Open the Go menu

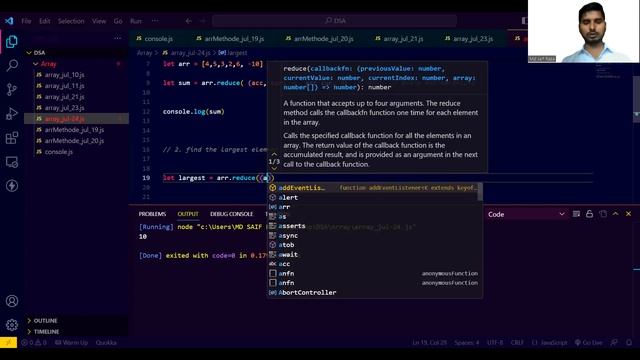(x=118, y=21)
